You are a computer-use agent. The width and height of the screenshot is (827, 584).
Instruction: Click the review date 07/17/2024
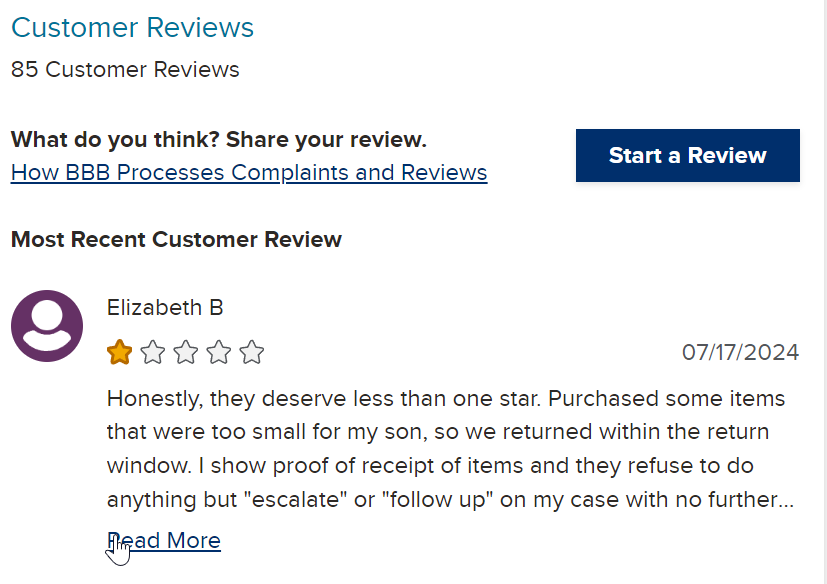(x=741, y=352)
